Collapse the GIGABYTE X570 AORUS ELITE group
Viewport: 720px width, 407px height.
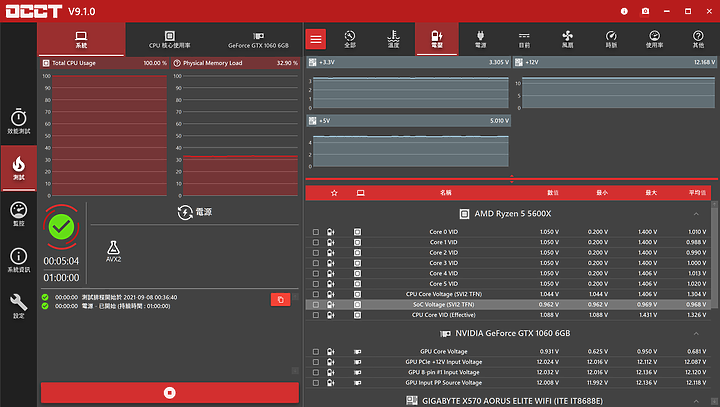[696, 401]
